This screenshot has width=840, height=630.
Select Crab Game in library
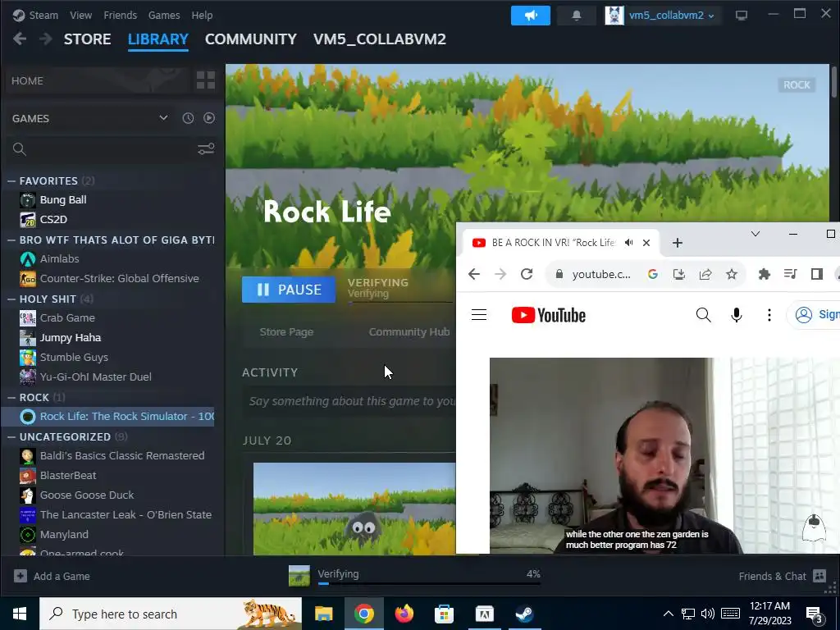67,318
